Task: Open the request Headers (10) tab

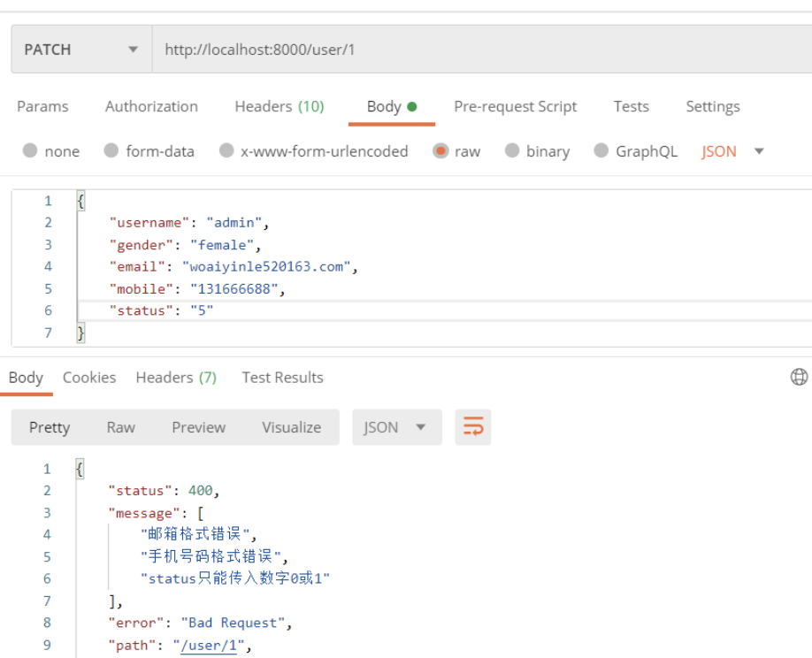Action: (279, 106)
